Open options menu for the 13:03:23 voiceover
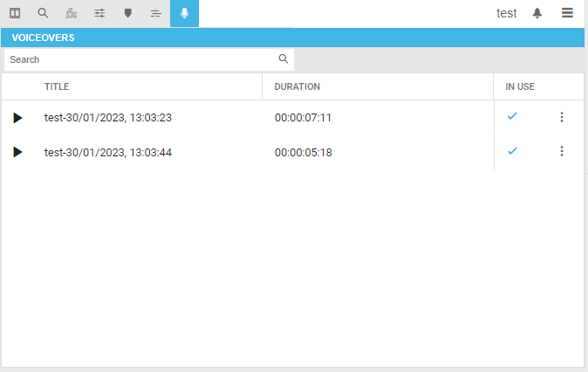This screenshot has width=588, height=372. coord(562,117)
